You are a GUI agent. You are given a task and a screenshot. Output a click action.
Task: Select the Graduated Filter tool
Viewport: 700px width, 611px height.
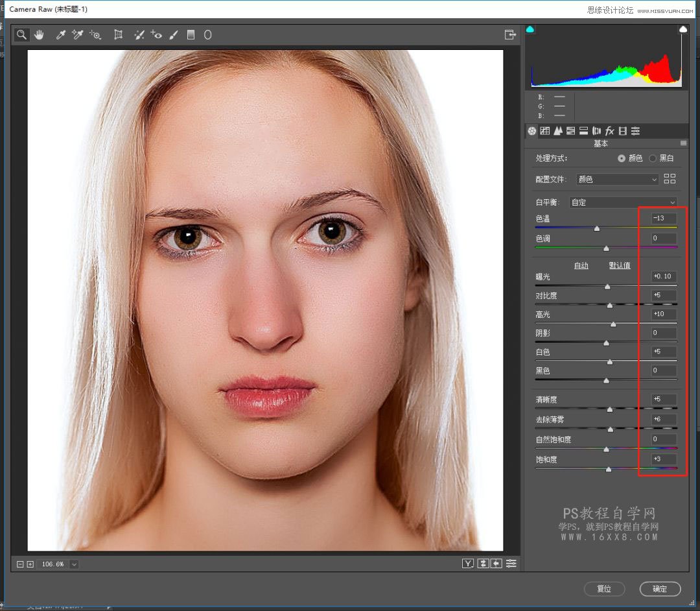pos(191,35)
